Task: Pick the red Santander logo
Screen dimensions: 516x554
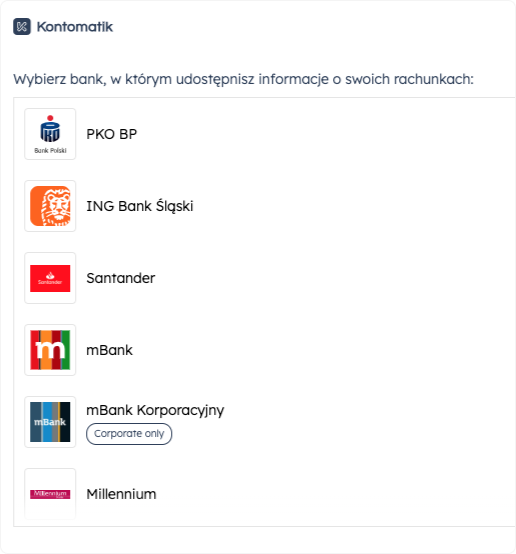Action: (50, 278)
